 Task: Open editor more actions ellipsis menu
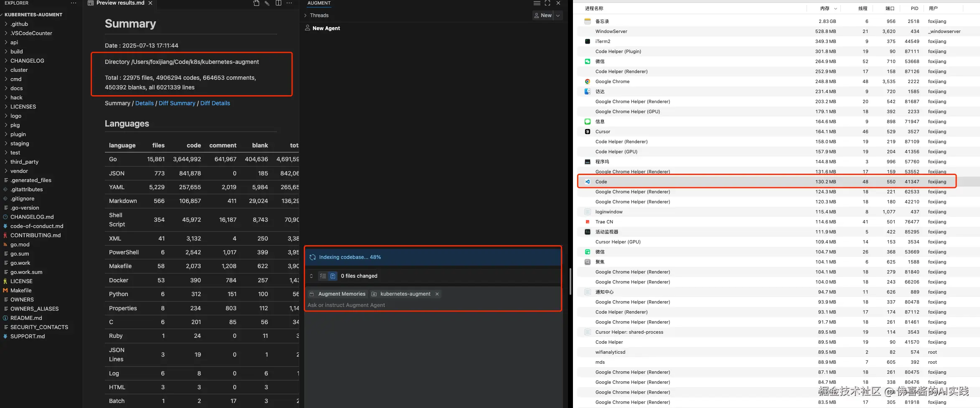click(289, 3)
